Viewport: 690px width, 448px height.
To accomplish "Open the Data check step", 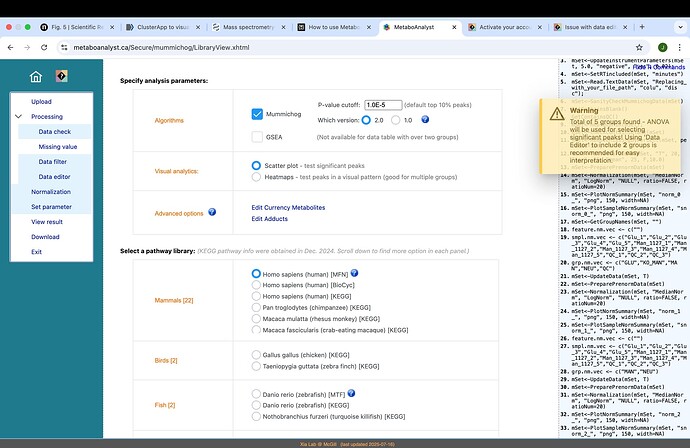I will click(x=55, y=132).
